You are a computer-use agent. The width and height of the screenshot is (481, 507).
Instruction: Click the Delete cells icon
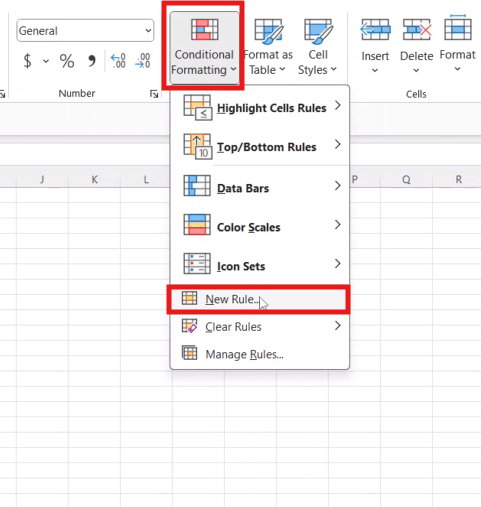[417, 30]
